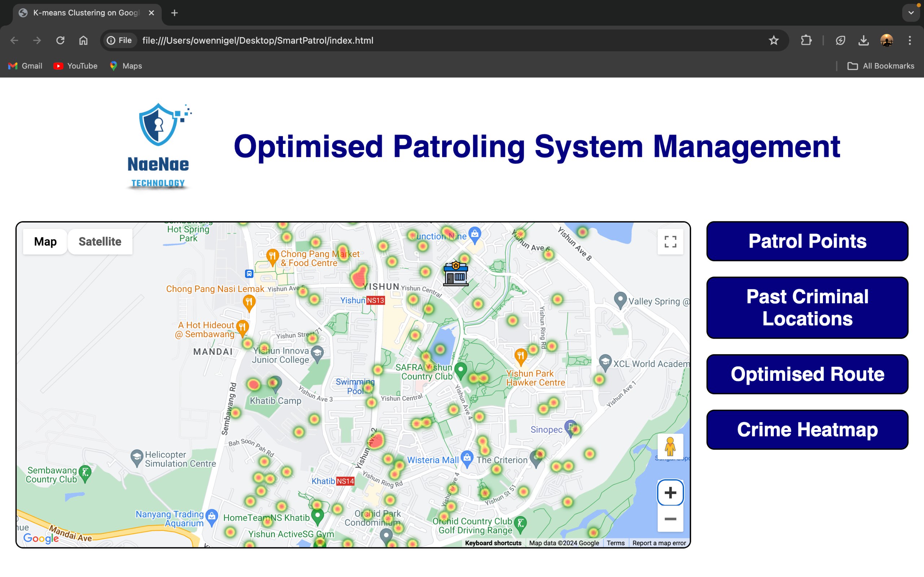The height and width of the screenshot is (577, 924).
Task: Open browser extensions puzzle icon
Action: click(806, 40)
